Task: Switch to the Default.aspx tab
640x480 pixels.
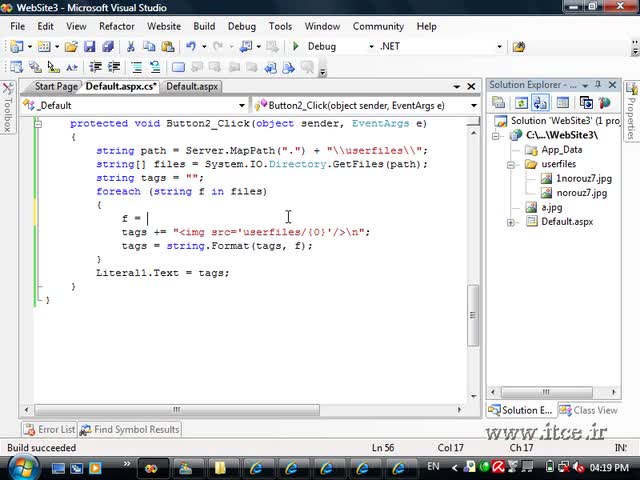Action: (x=192, y=87)
